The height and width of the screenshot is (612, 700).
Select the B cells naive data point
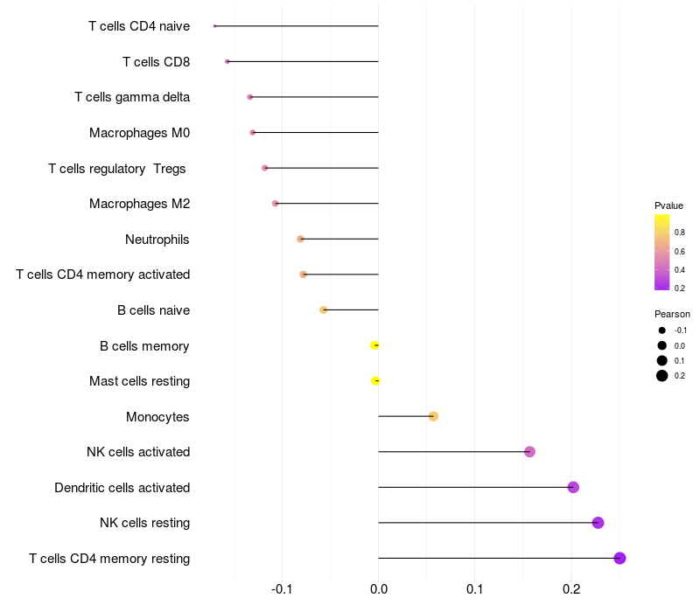click(324, 309)
